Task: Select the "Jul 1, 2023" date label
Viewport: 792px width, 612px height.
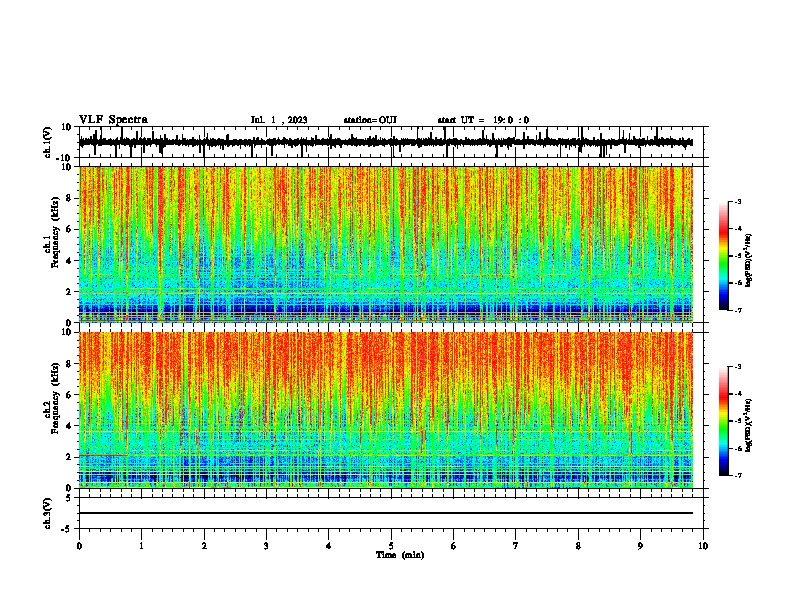Action: click(279, 120)
